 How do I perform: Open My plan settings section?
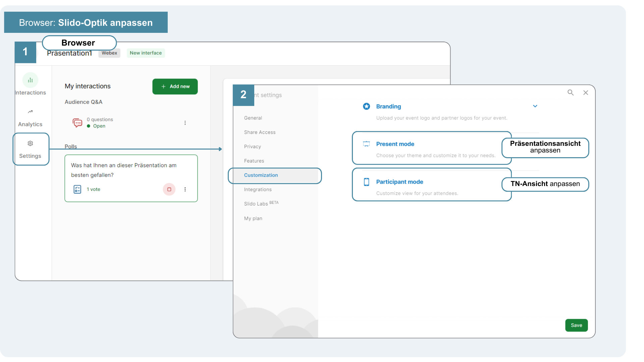[253, 218]
